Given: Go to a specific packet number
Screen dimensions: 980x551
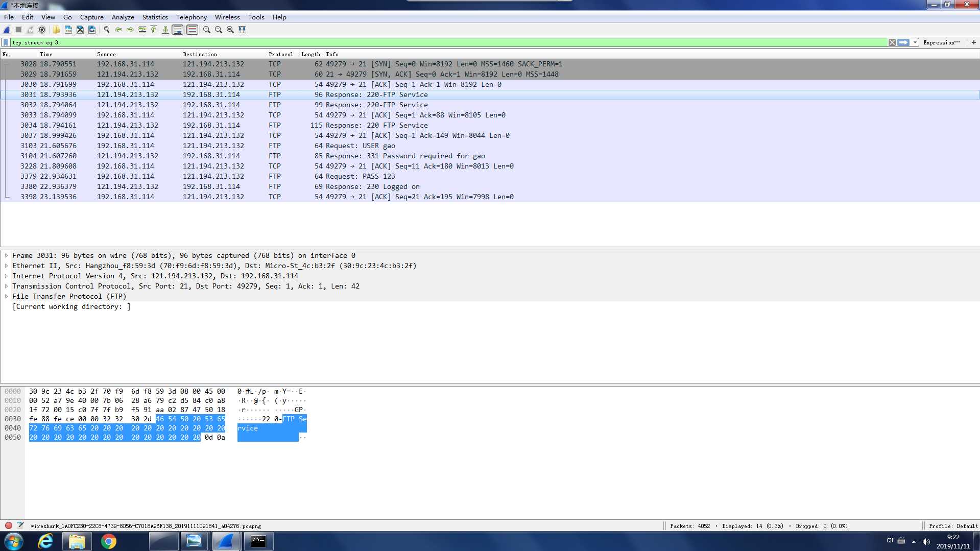Looking at the screenshot, I should (142, 30).
